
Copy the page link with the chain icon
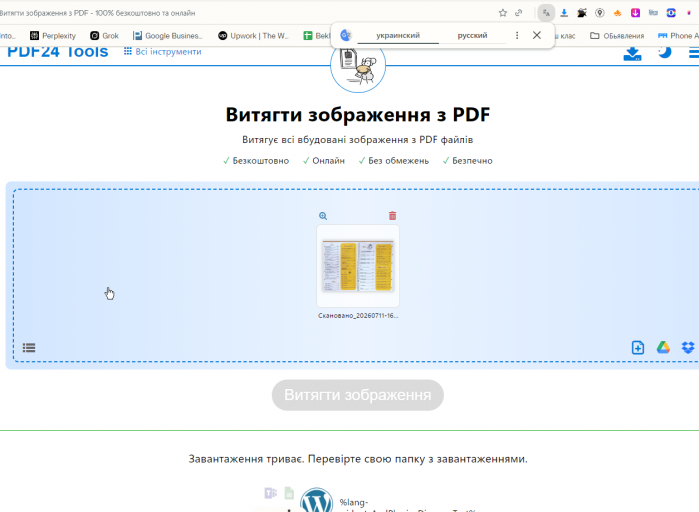(518, 13)
